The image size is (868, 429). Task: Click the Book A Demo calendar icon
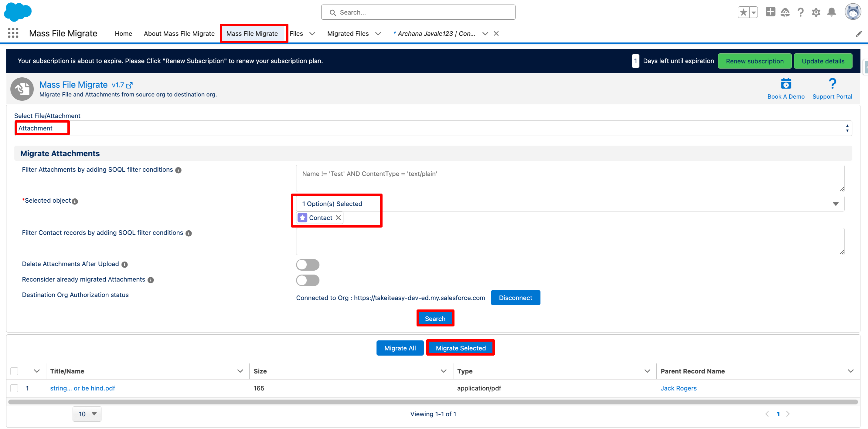coord(786,83)
